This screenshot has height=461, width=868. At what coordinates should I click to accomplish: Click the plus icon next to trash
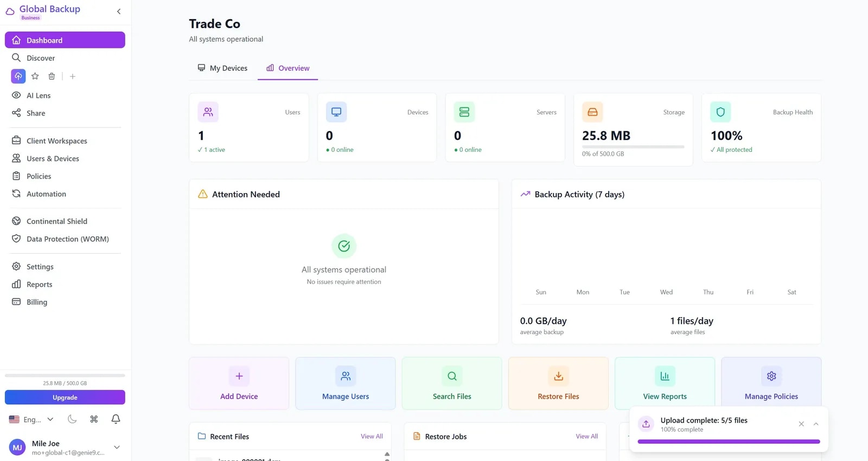tap(73, 76)
